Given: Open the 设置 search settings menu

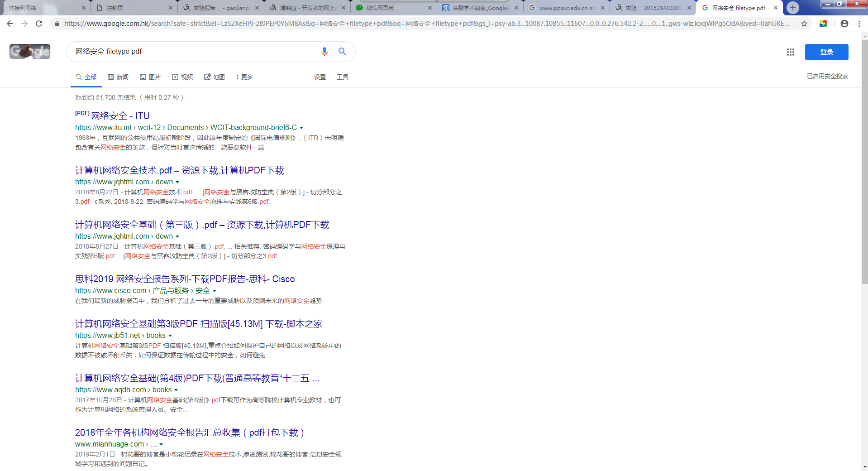Looking at the screenshot, I should coord(320,77).
